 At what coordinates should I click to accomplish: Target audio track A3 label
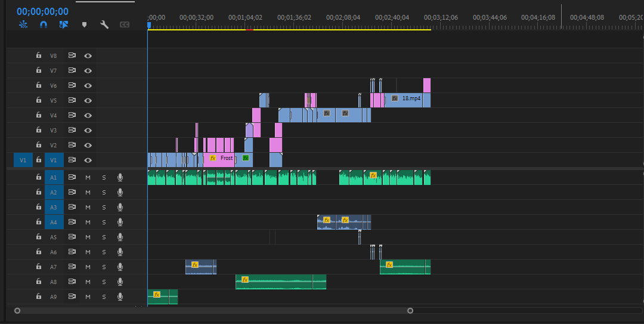(x=54, y=207)
